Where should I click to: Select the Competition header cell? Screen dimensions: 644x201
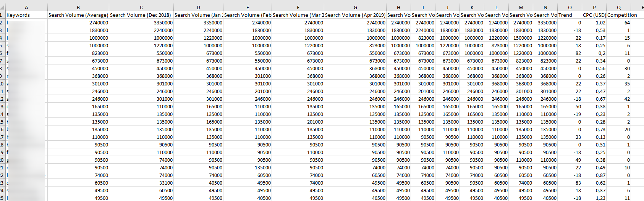click(x=622, y=15)
